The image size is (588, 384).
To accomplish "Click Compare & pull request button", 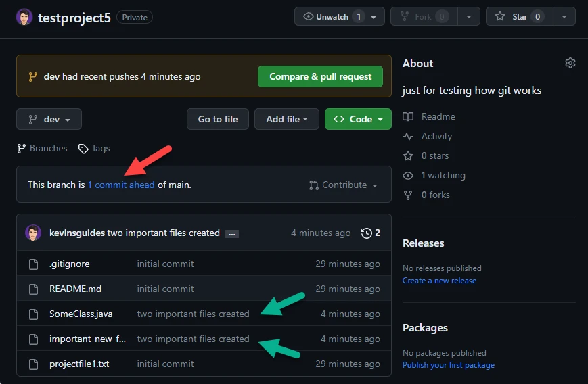I will 320,76.
